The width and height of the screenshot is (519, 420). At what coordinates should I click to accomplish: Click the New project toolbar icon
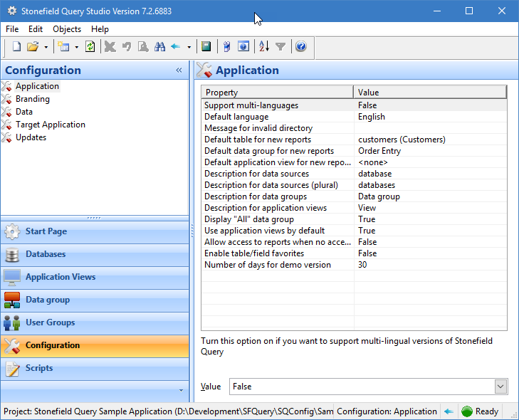click(17, 47)
